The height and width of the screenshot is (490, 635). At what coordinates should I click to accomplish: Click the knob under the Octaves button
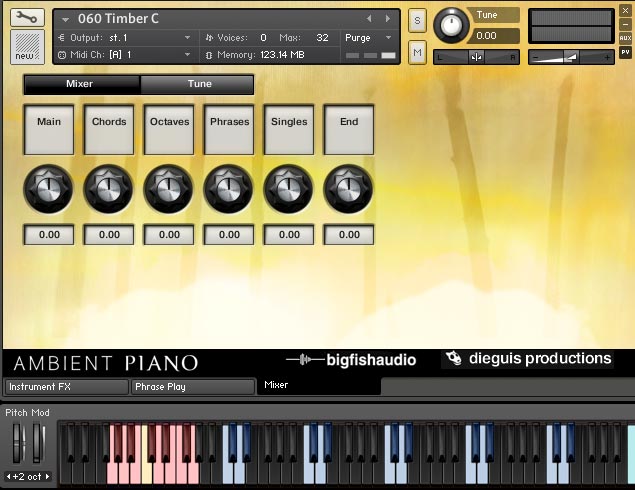[168, 189]
